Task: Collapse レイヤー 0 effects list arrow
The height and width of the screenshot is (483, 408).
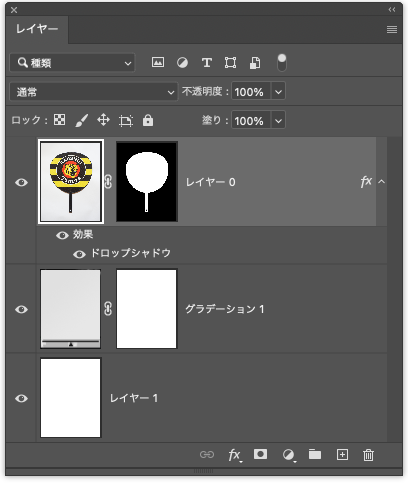Action: coord(381,182)
